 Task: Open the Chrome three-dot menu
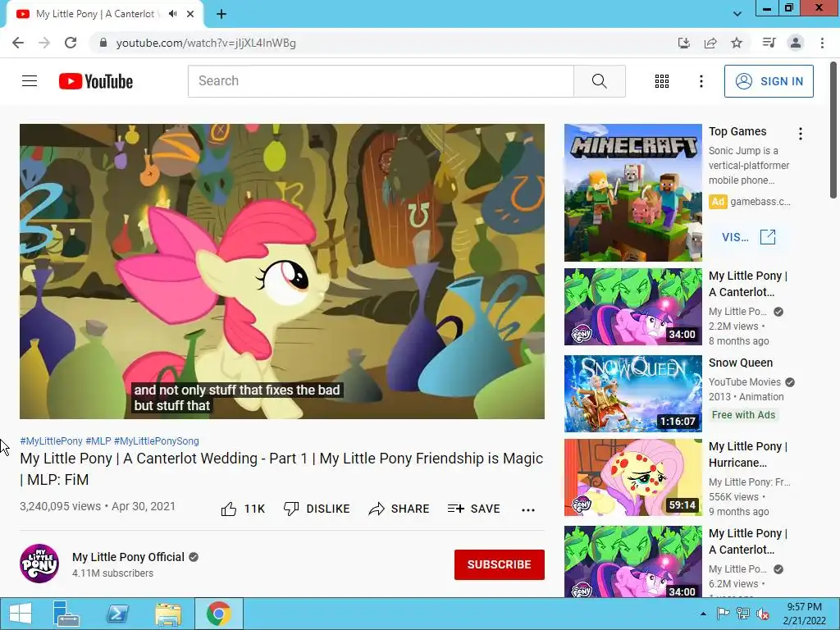coord(822,43)
